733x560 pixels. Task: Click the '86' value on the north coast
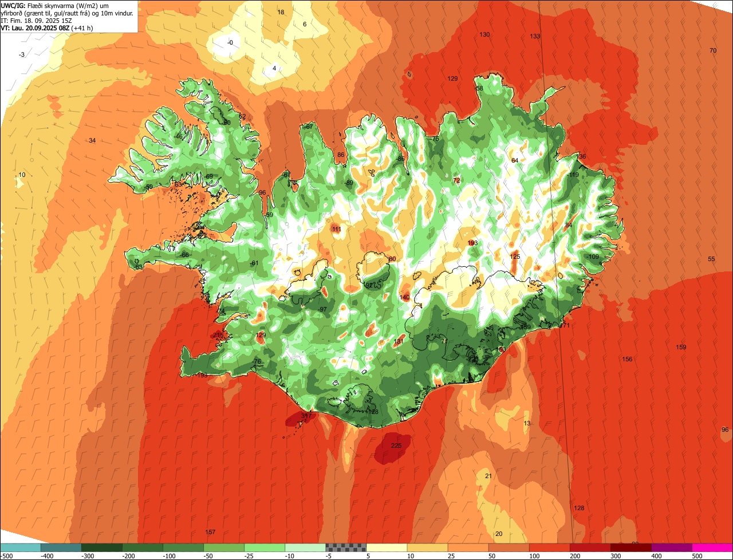point(341,155)
